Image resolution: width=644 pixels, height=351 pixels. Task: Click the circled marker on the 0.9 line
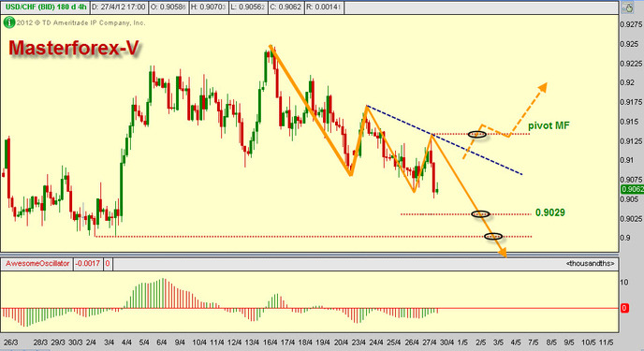pos(493,236)
